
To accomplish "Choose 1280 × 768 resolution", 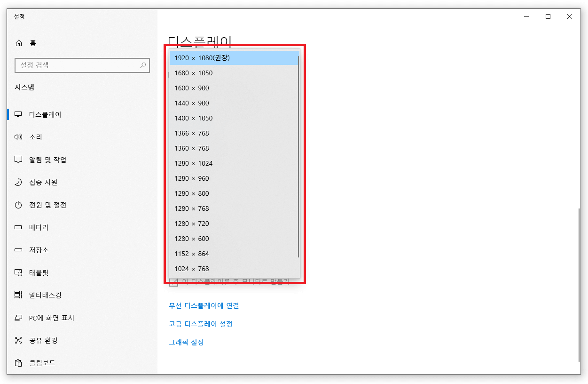I will [234, 208].
